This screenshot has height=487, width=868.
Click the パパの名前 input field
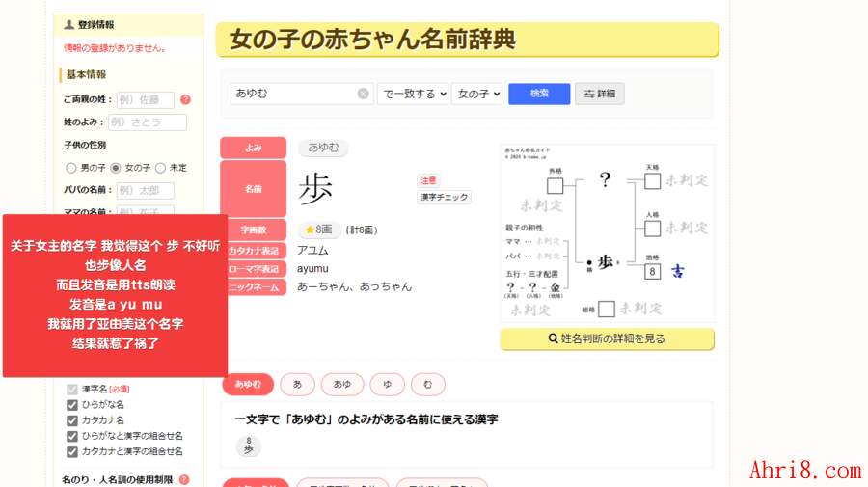click(x=145, y=190)
